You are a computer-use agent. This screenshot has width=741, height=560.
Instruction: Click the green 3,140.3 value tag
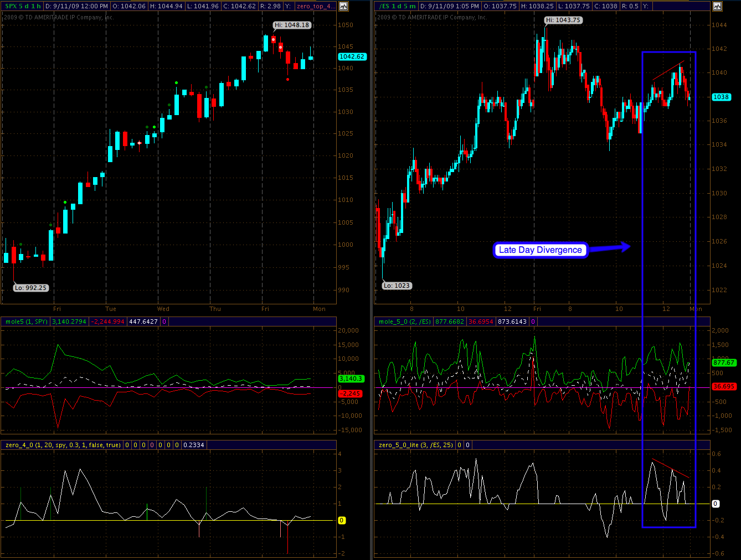(x=351, y=378)
